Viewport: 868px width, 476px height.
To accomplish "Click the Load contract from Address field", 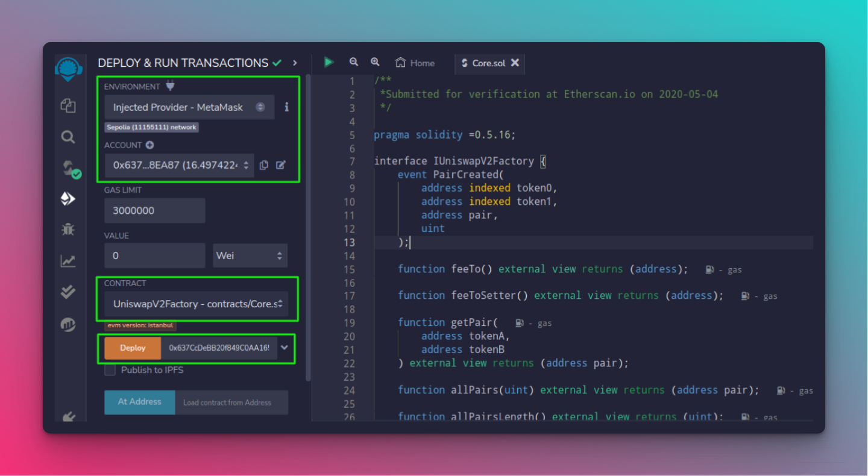I will tap(231, 402).
